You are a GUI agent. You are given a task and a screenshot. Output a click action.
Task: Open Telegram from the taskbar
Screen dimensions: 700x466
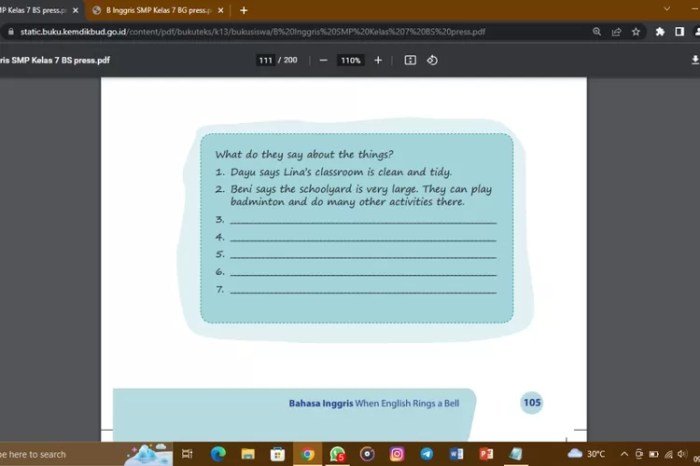(x=426, y=454)
